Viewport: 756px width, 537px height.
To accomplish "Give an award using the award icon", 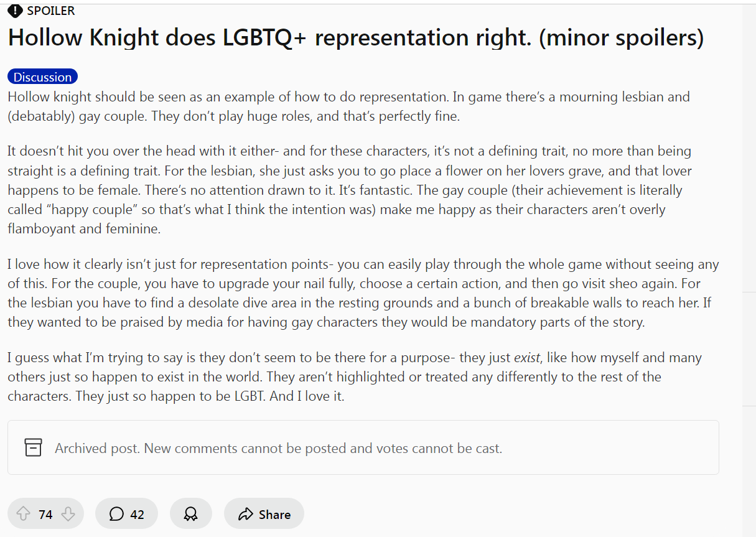I will tap(190, 514).
